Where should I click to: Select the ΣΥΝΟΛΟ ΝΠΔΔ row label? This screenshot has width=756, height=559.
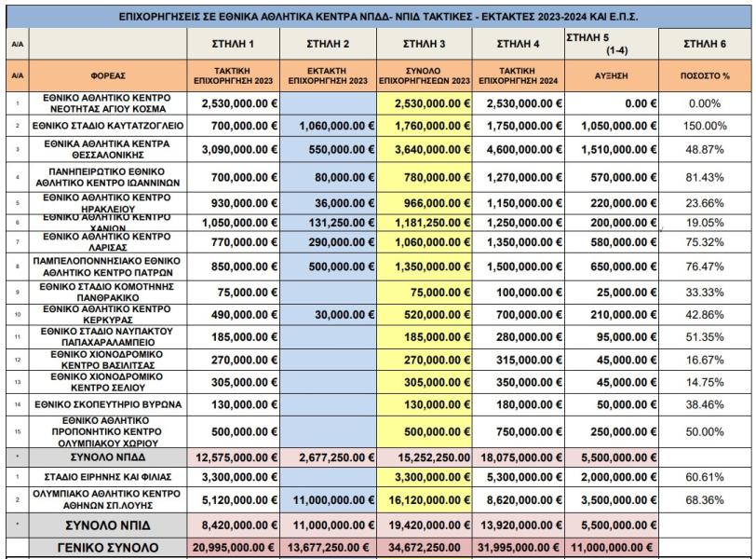coord(108,457)
